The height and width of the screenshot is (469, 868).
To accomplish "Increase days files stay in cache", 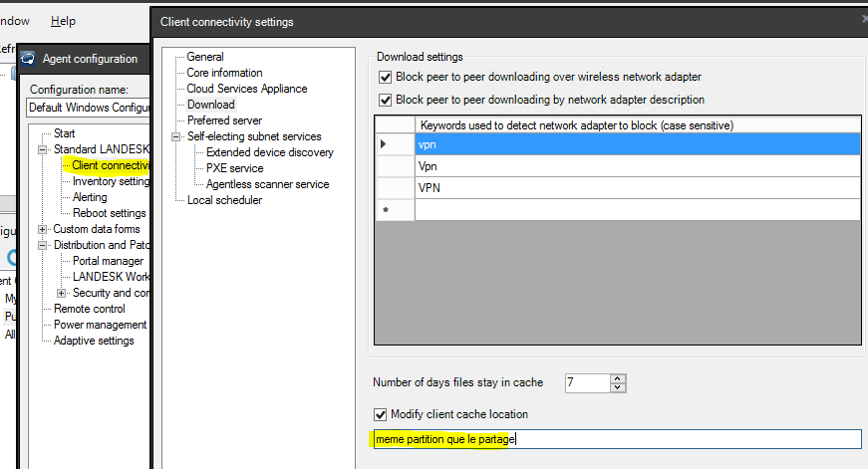I will pos(618,378).
